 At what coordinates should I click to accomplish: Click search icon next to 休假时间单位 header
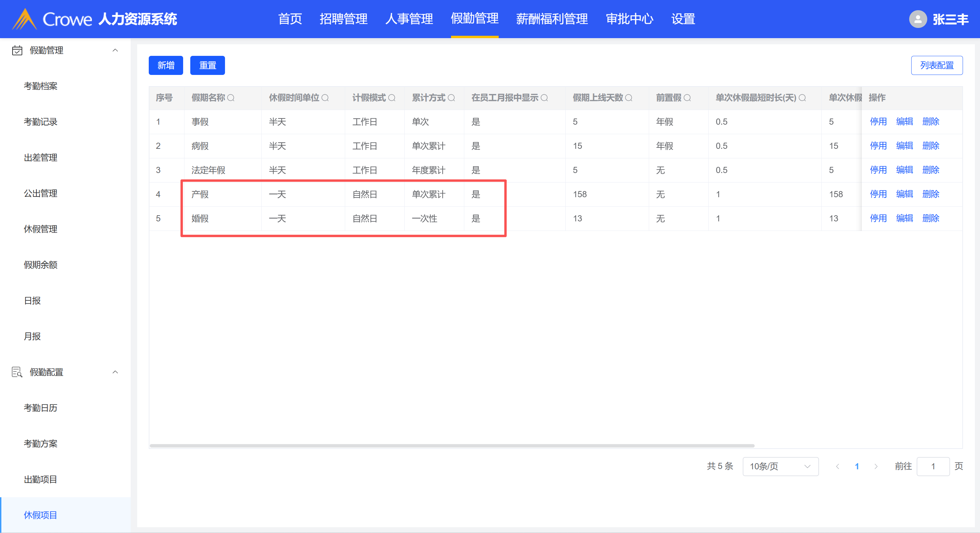coord(325,98)
